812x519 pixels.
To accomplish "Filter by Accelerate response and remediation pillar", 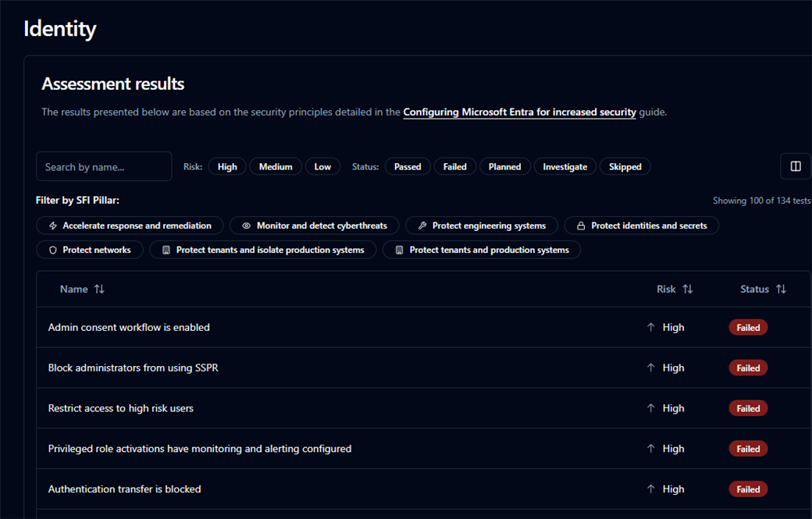I will point(130,226).
